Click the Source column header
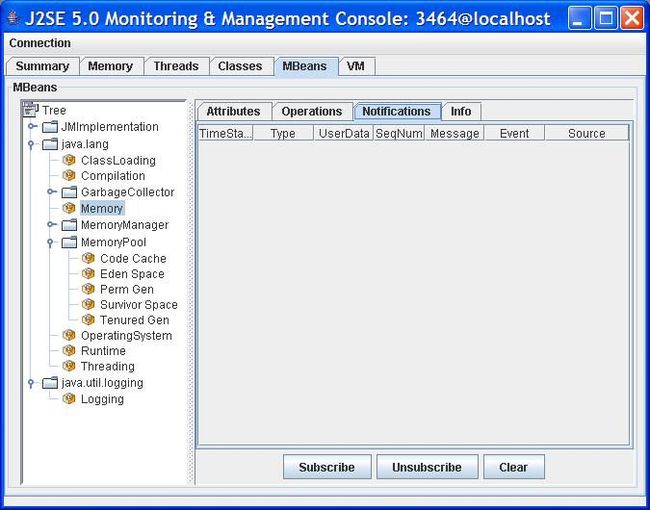This screenshot has height=510, width=650. tap(587, 134)
